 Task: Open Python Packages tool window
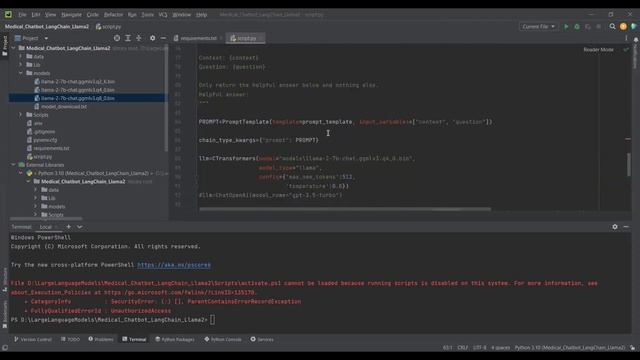click(174, 339)
